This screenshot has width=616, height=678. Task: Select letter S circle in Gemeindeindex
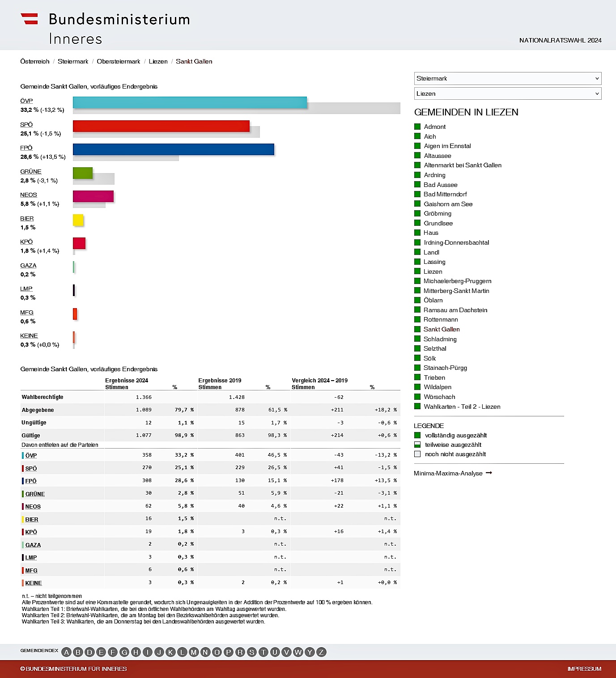click(x=252, y=652)
